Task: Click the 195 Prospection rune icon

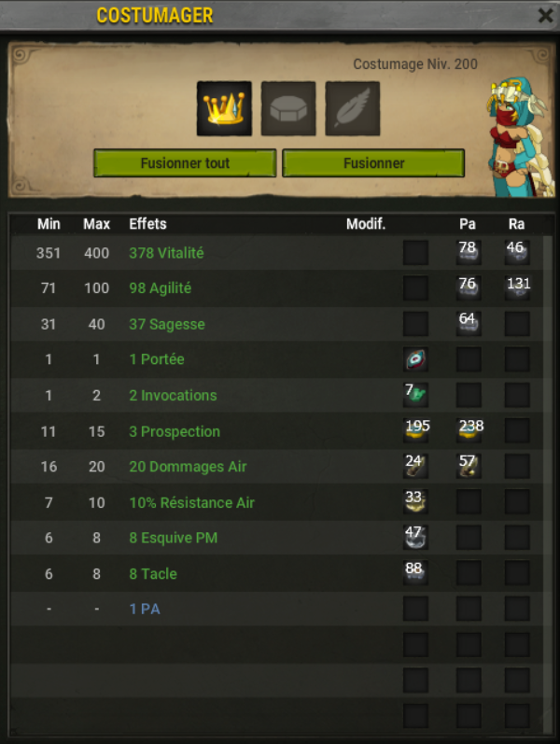Action: [x=415, y=431]
